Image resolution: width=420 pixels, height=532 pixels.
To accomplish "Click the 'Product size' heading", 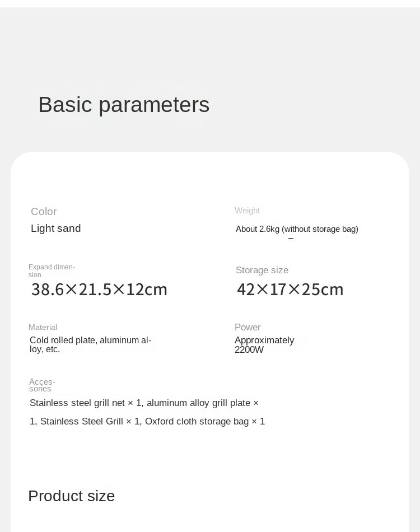I will (x=72, y=496).
